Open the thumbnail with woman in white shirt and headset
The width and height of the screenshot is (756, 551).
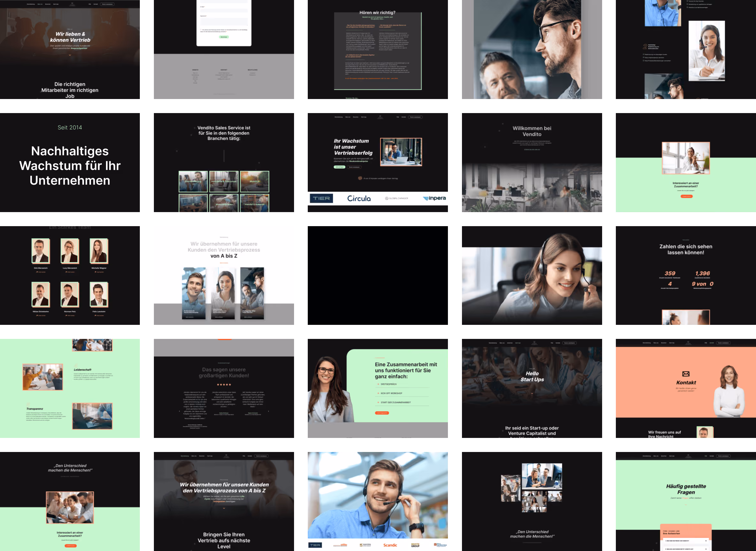click(686, 50)
